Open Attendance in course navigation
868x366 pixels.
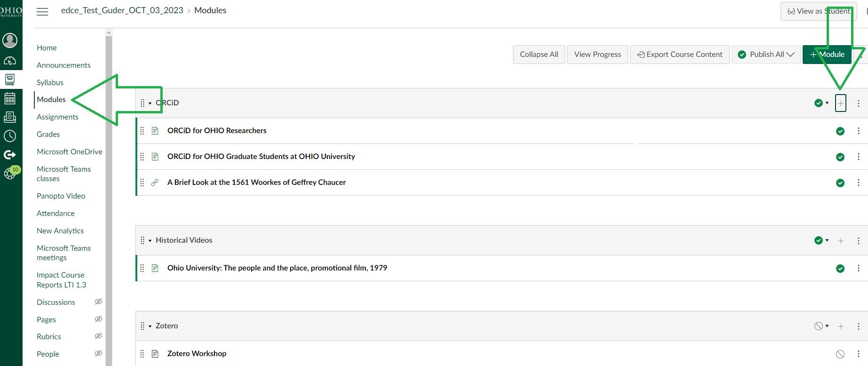(55, 213)
